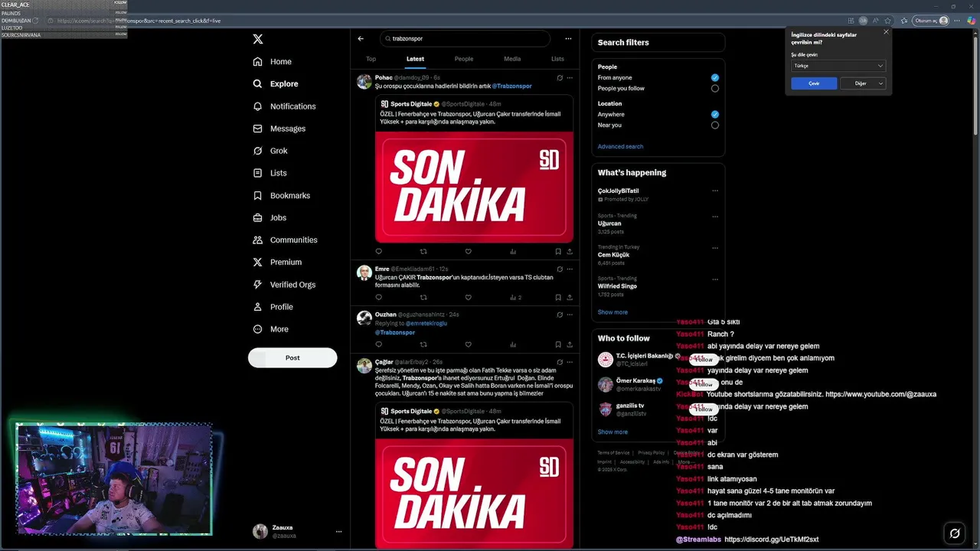Repost Pohac's tweet
This screenshot has height=551, width=980.
point(423,251)
